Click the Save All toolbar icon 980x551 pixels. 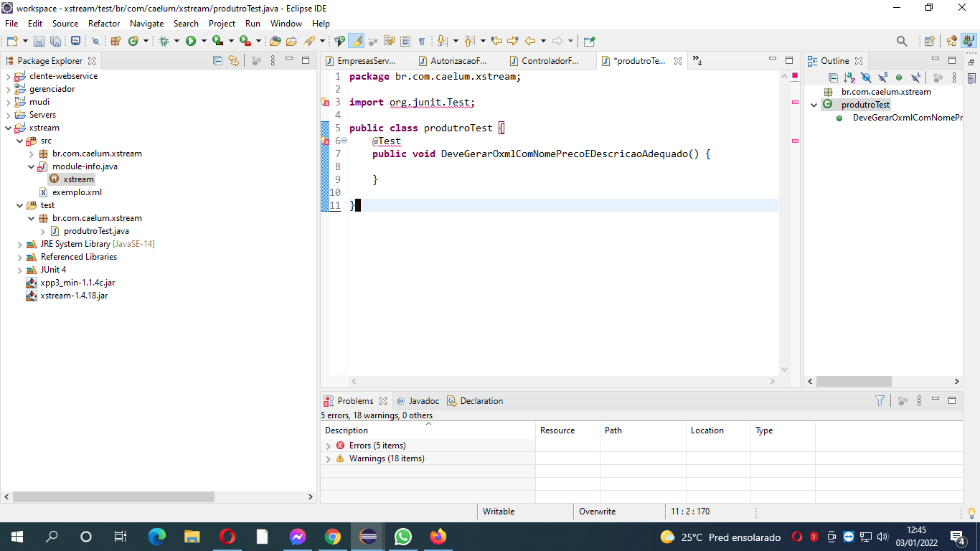pyautogui.click(x=55, y=41)
